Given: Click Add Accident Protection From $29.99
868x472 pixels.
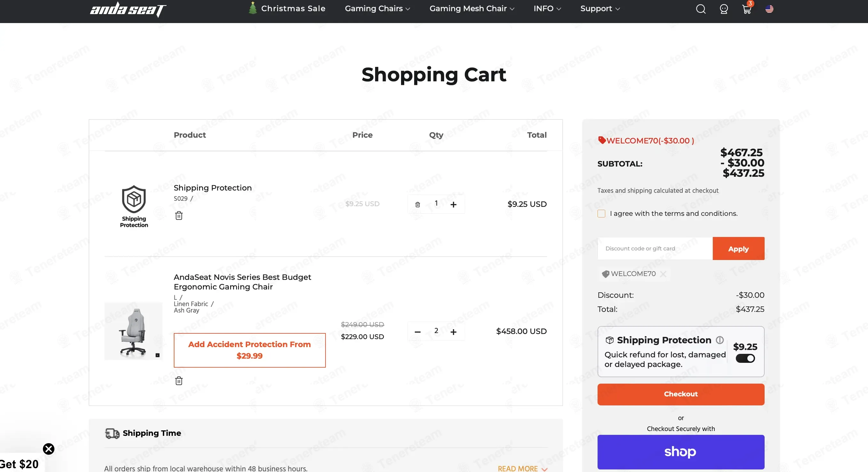Looking at the screenshot, I should 249,350.
